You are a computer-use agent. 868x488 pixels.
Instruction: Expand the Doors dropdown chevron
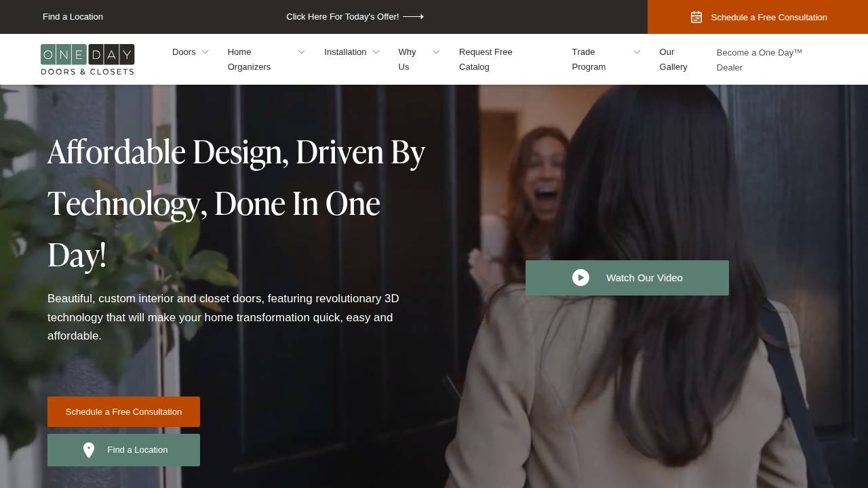pos(205,52)
